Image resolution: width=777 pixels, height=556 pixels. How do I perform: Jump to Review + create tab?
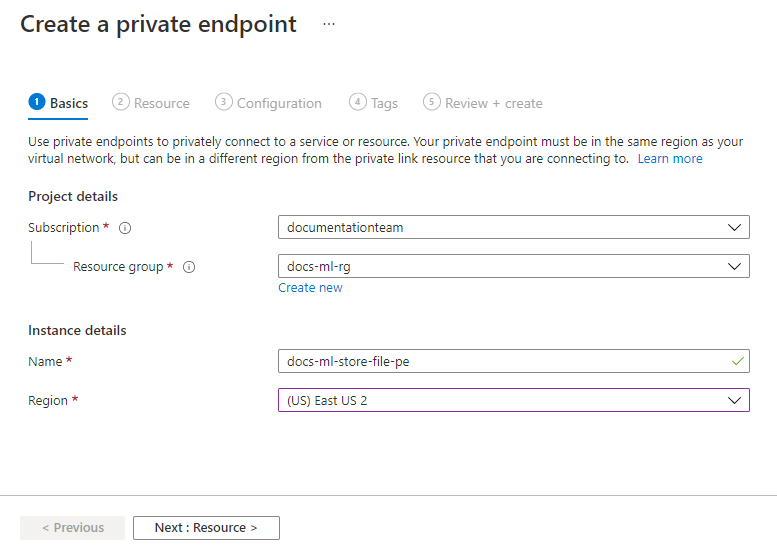[x=494, y=103]
